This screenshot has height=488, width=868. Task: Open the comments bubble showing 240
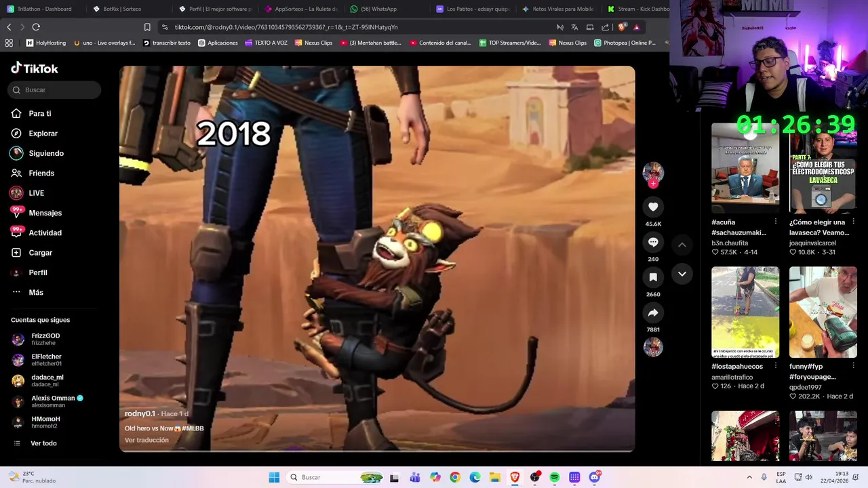point(653,242)
